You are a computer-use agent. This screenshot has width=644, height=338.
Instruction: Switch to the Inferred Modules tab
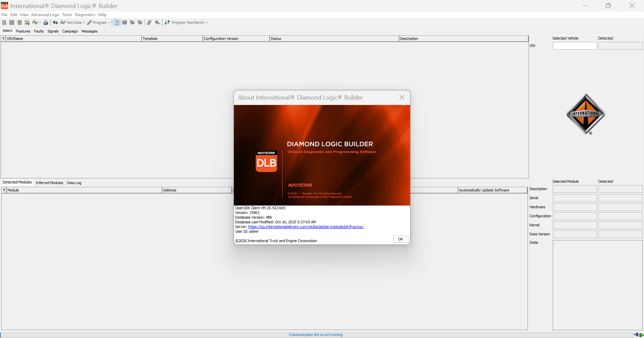coord(49,183)
